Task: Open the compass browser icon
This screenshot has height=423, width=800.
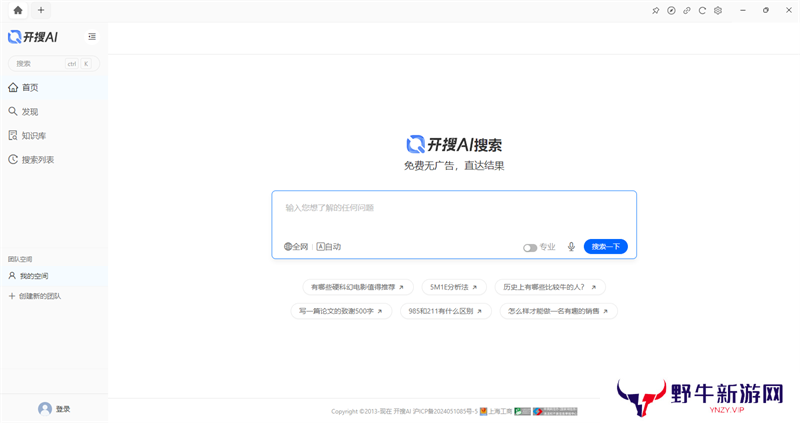Action: coord(671,10)
